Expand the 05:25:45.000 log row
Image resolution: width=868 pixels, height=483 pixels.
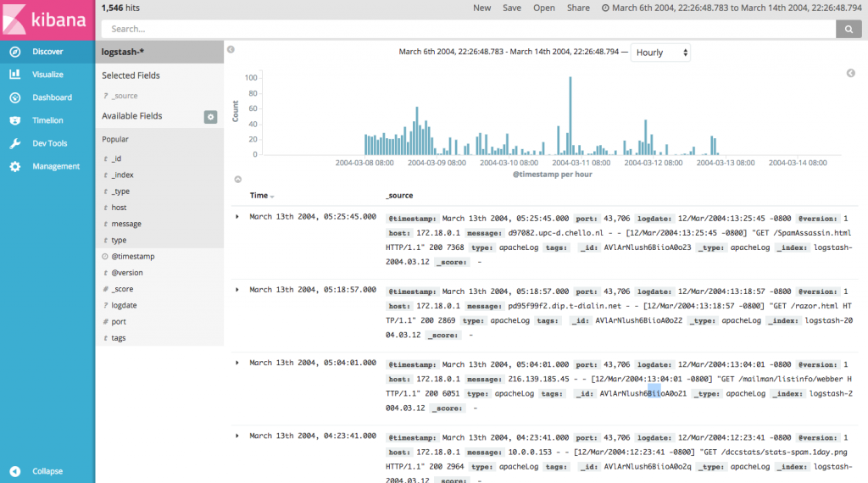(x=237, y=217)
